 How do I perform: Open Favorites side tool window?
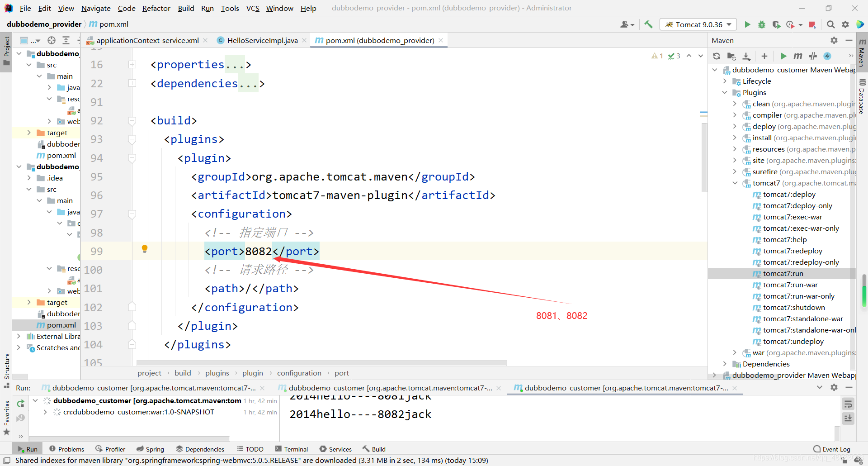click(6, 418)
